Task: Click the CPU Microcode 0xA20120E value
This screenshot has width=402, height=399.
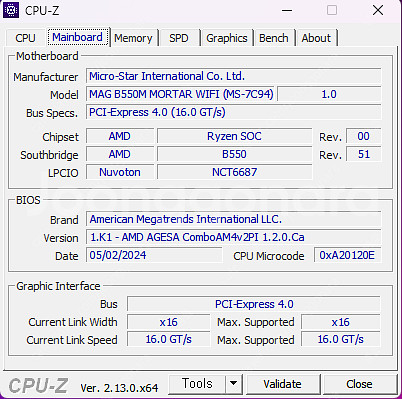Action: (x=347, y=255)
